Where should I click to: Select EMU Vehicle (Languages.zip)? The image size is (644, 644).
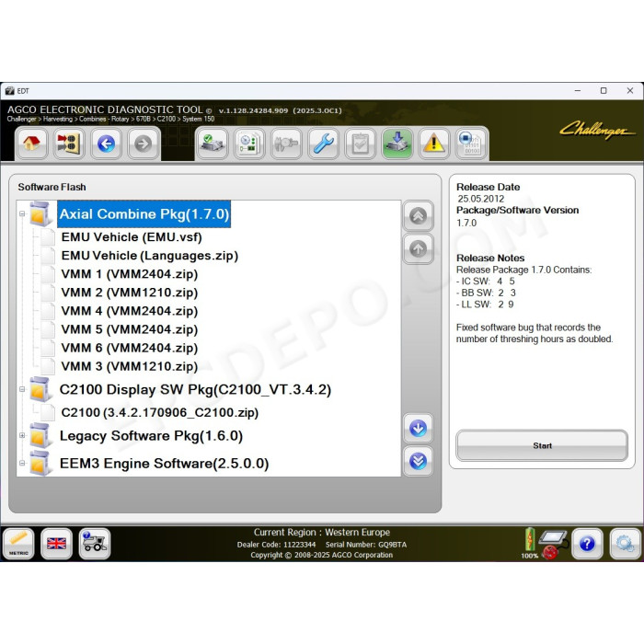149,256
